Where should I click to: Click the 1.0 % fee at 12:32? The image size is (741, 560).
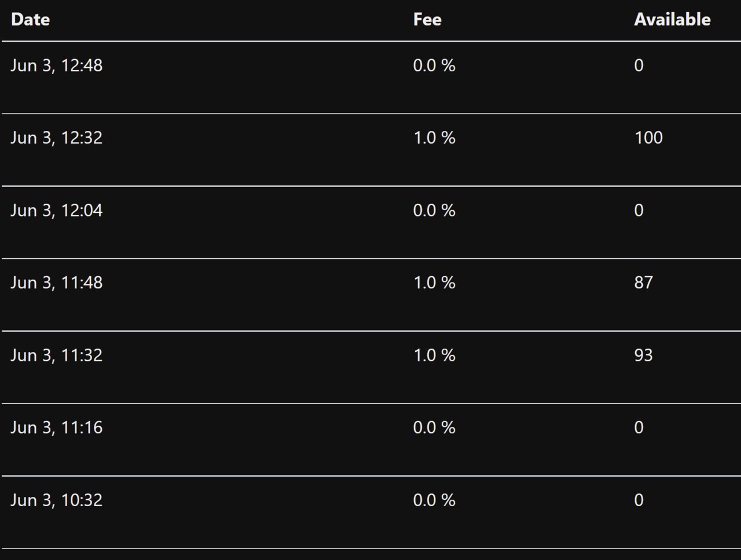pyautogui.click(x=434, y=138)
